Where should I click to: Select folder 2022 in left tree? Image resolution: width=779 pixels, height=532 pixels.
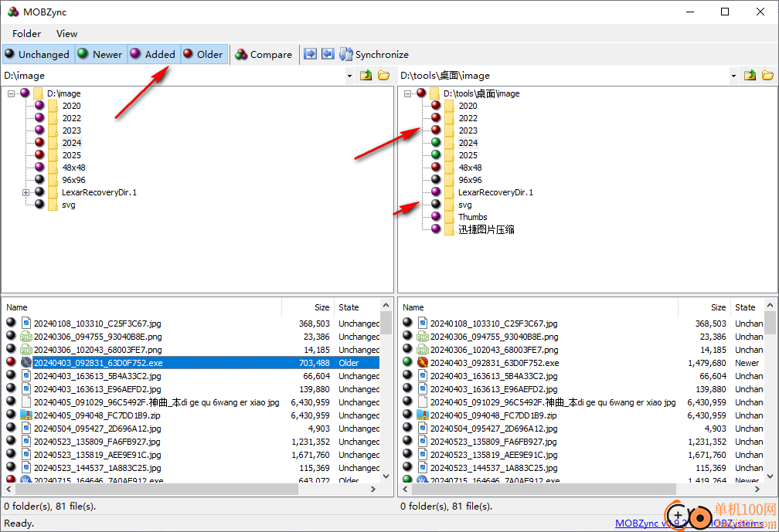pos(72,118)
